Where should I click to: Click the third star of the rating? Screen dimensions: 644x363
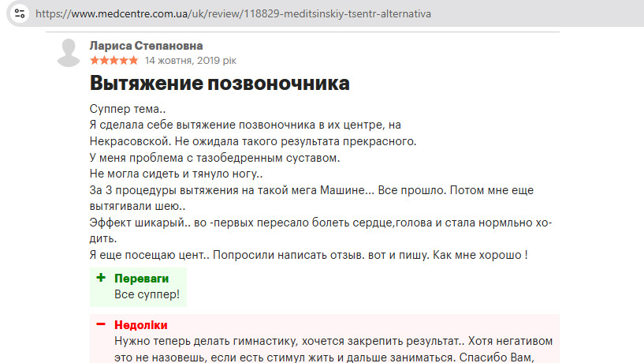coord(114,60)
